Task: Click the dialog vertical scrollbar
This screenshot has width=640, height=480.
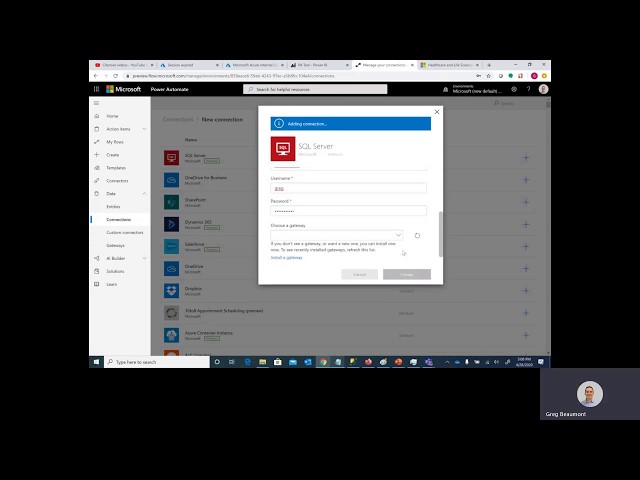Action: click(440, 234)
